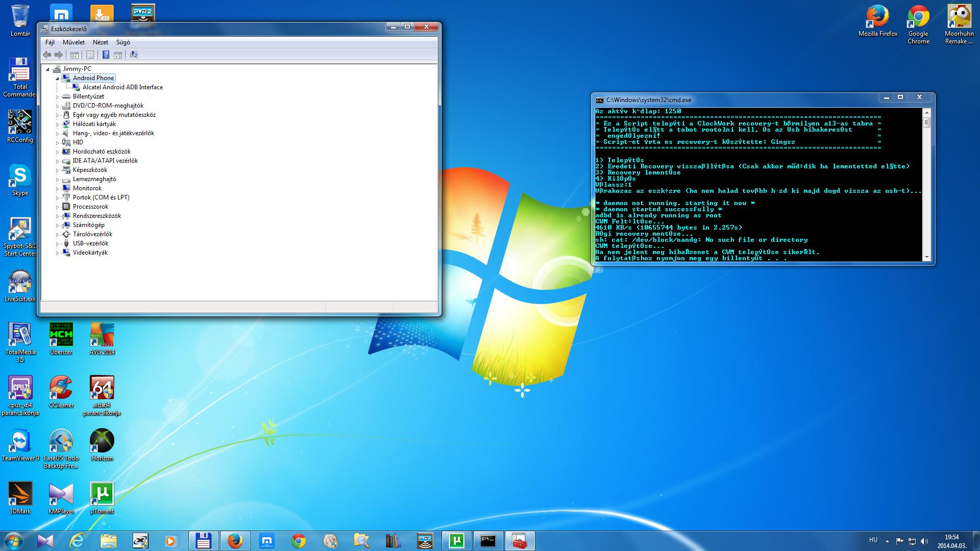The height and width of the screenshot is (551, 980).
Task: Expand the HID category
Action: pyautogui.click(x=57, y=142)
